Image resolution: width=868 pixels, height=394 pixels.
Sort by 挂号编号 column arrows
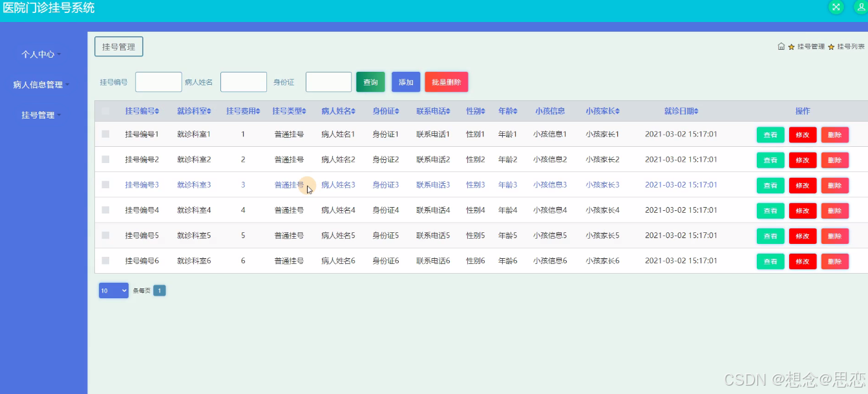pyautogui.click(x=157, y=111)
